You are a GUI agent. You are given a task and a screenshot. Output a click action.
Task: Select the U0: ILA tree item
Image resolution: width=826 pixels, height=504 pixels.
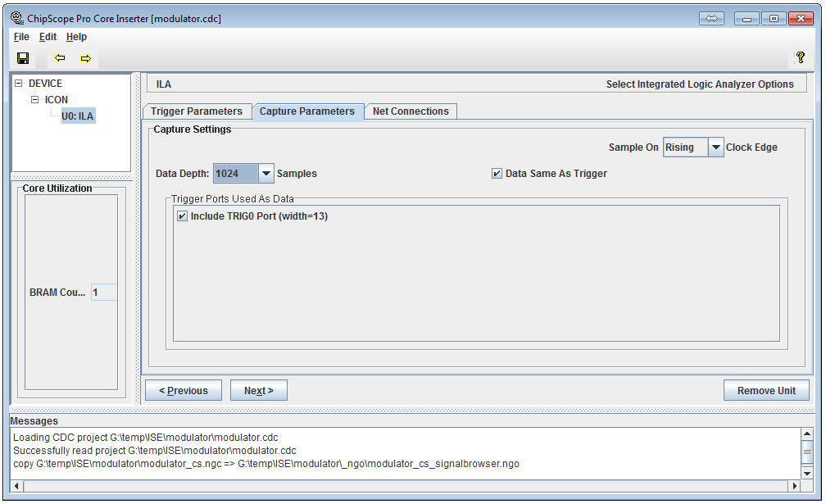coord(77,116)
